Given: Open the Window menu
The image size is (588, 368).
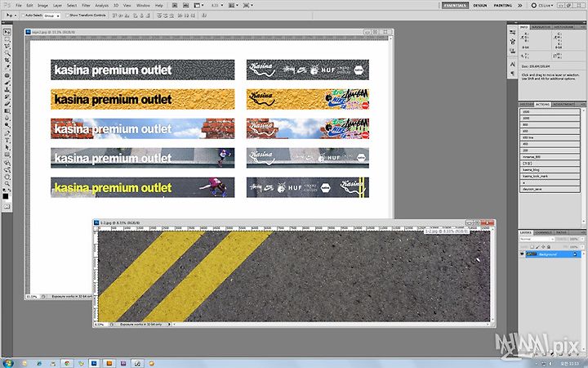Looking at the screenshot, I should pyautogui.click(x=143, y=6).
